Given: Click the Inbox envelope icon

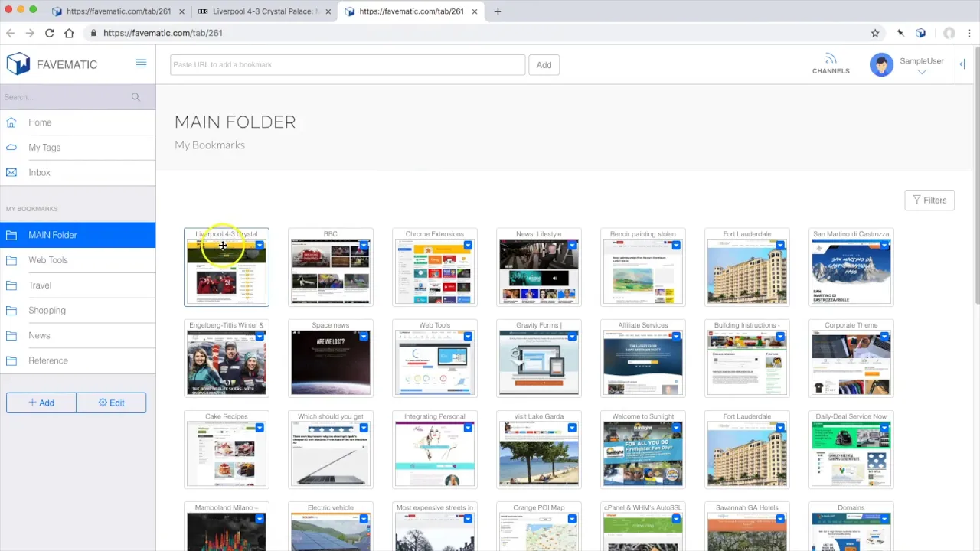Looking at the screenshot, I should point(11,173).
